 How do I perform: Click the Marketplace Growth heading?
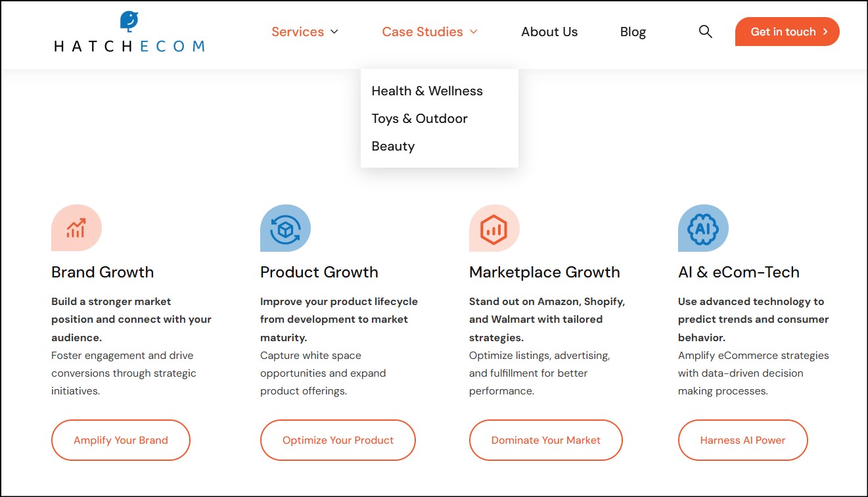coord(544,272)
